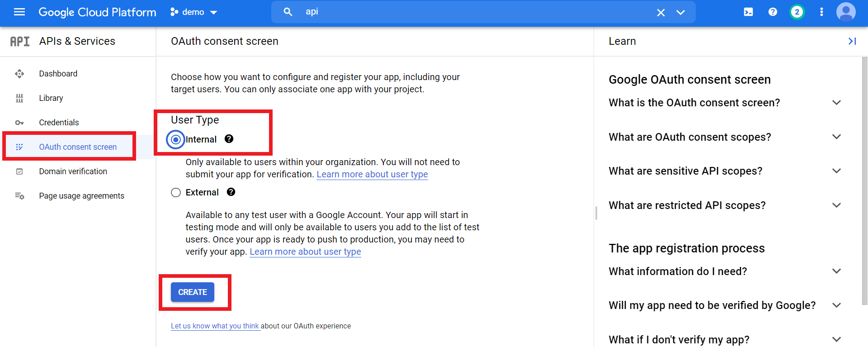Open the help question mark menu
The height and width of the screenshot is (347, 868).
coord(773,12)
